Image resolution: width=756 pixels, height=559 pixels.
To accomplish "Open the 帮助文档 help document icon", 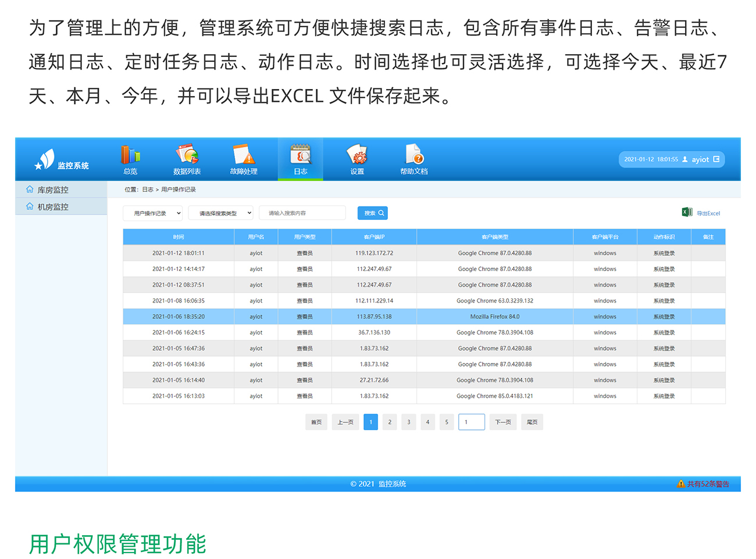I will point(413,155).
